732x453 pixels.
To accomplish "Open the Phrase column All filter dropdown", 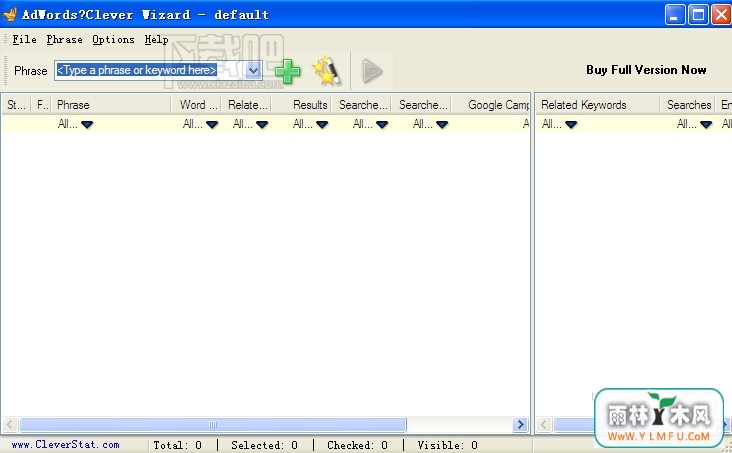I will point(87,124).
